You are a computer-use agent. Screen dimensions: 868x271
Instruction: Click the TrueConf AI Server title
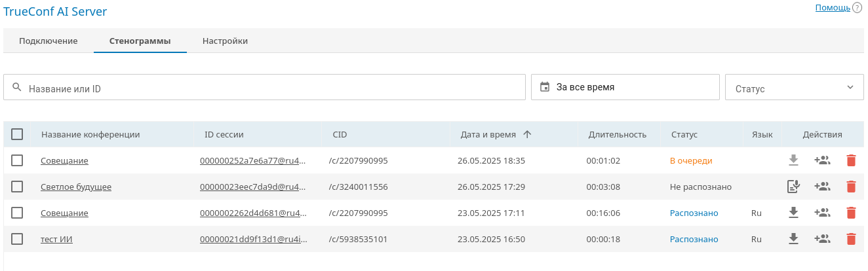tap(55, 11)
